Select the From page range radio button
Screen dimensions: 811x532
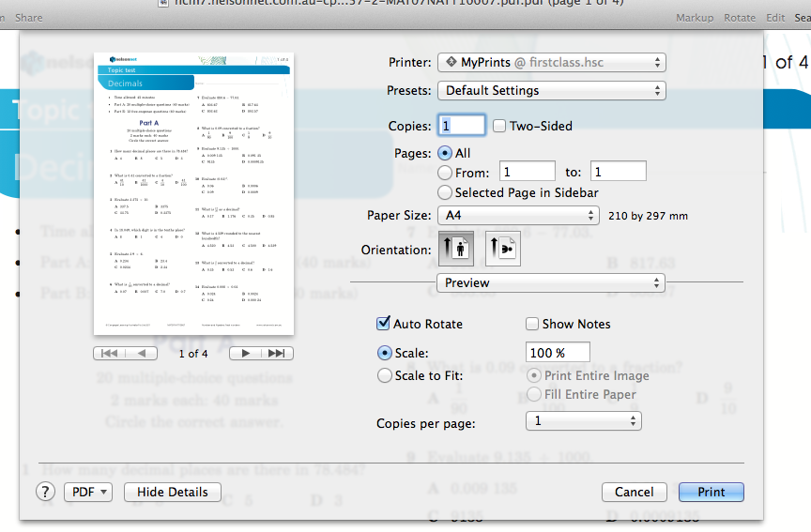coord(444,172)
